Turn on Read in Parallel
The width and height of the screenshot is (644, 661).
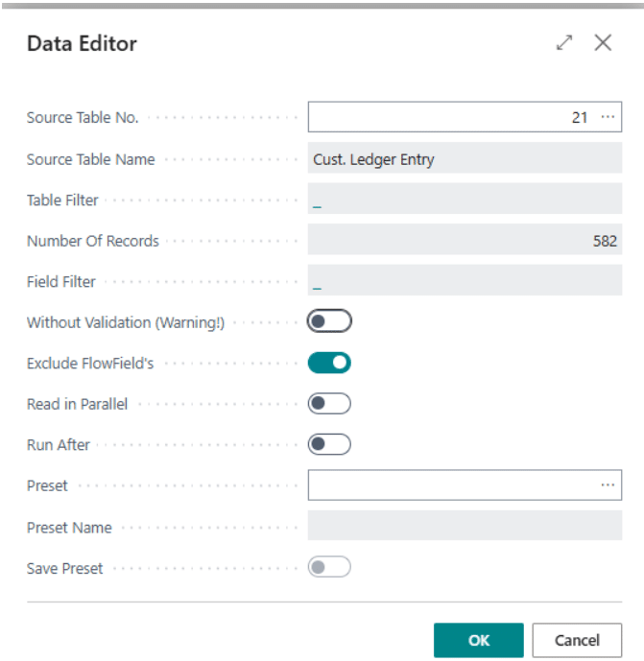coord(329,404)
